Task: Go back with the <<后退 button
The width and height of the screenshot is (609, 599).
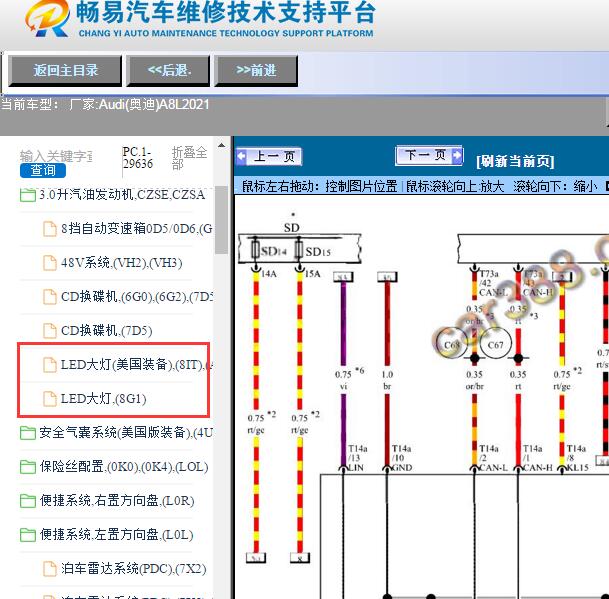Action: (x=168, y=71)
